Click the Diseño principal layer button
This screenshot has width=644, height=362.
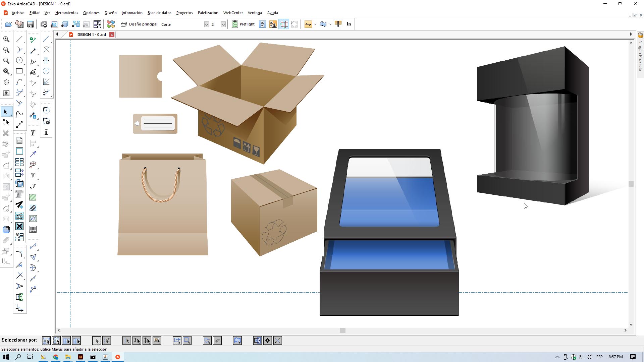point(139,24)
